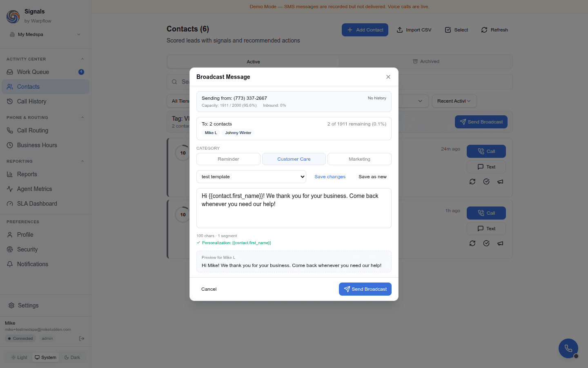Screen dimensions: 588x368
Task: Click the refresh icon under the Call button
Action: click(472, 182)
